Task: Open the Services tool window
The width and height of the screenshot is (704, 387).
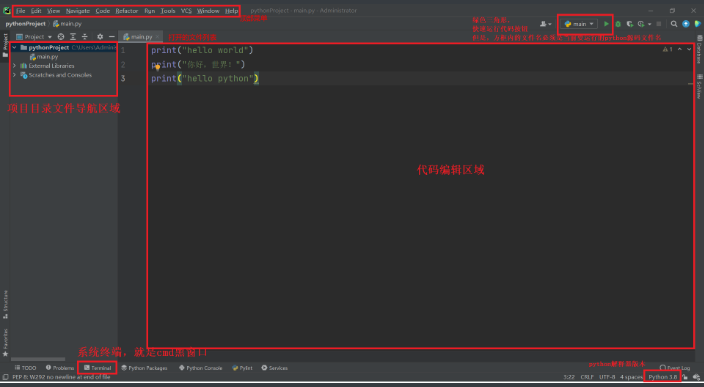Action: 274,368
